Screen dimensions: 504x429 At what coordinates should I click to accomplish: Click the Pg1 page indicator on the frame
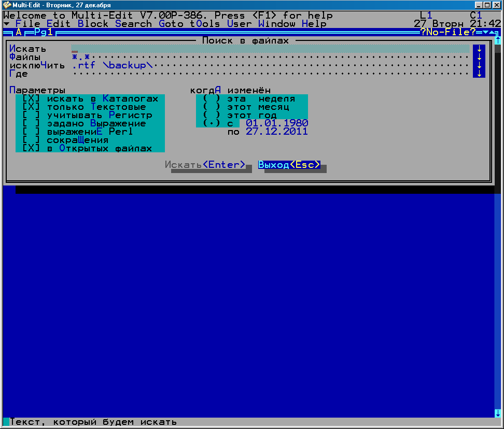coord(44,32)
